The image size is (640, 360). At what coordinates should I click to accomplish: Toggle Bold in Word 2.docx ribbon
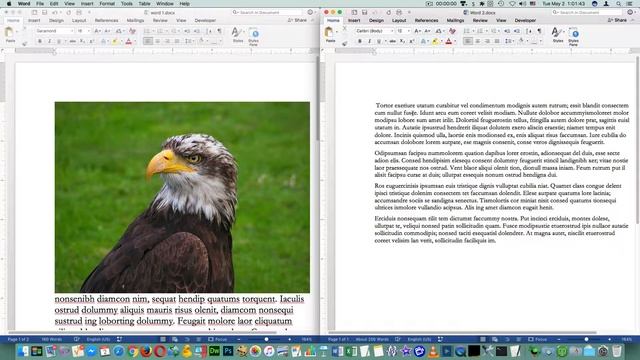(x=360, y=41)
